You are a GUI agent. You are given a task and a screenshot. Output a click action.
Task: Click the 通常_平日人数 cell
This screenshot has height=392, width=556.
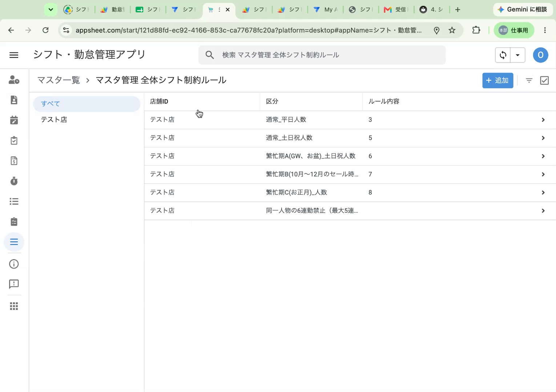point(286,120)
